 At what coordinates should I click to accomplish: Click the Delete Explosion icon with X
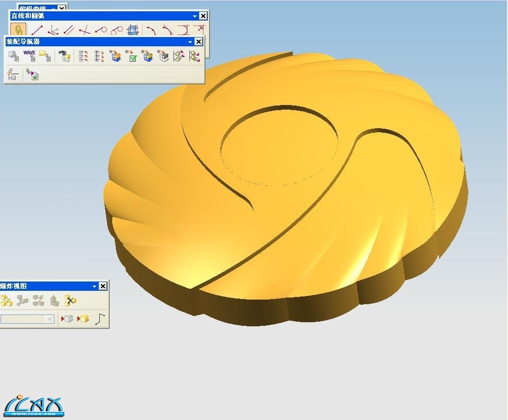70,301
